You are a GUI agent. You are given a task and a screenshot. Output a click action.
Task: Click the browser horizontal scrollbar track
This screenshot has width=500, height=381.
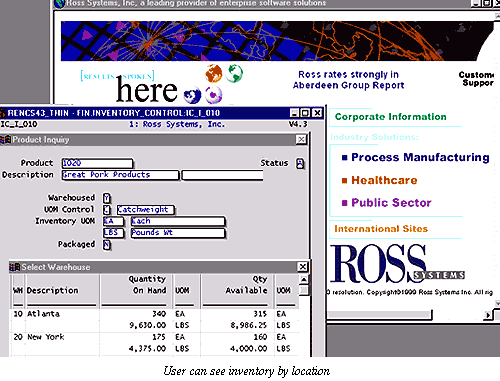tap(380, 315)
